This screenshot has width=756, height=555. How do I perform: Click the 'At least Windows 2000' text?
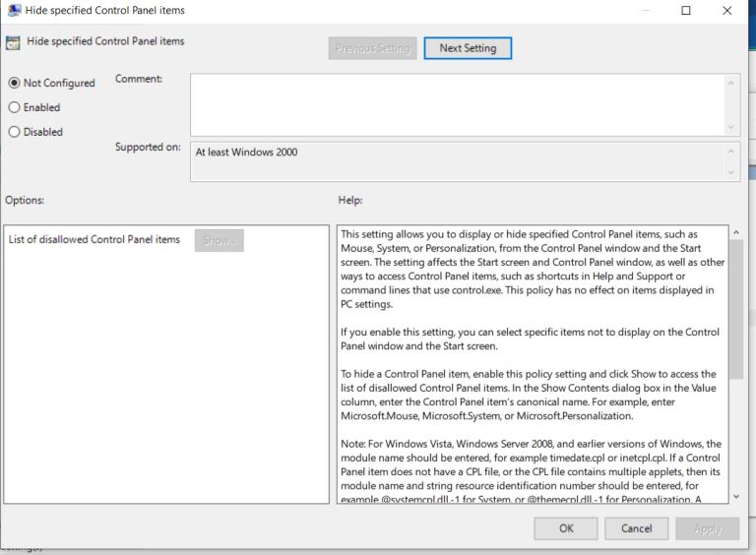(x=246, y=153)
